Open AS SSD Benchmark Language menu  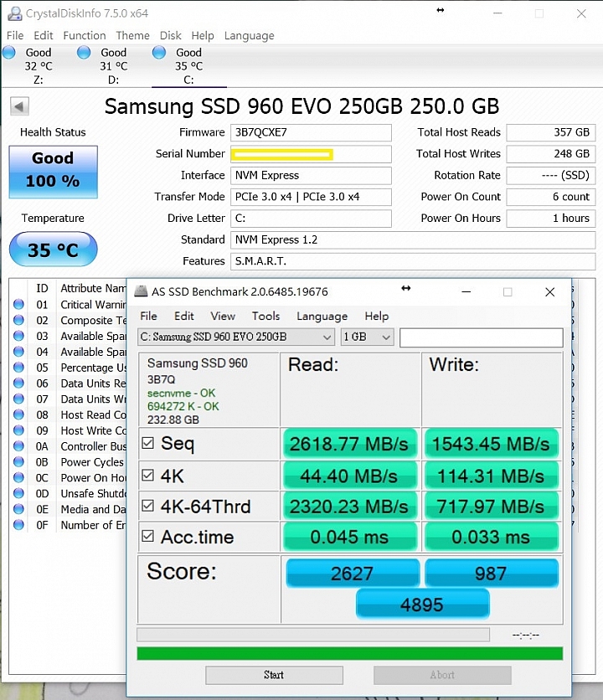click(x=322, y=317)
